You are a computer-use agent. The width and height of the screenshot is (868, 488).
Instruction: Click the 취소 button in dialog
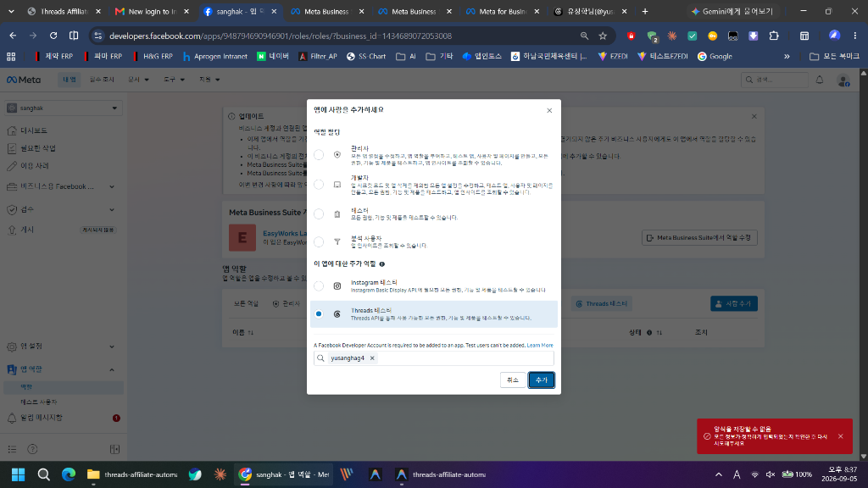pyautogui.click(x=513, y=380)
